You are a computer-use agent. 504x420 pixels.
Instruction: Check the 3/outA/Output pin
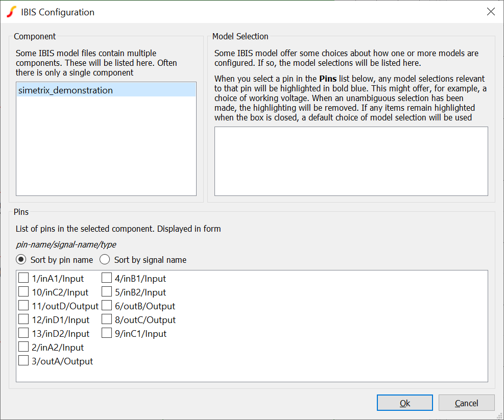click(23, 361)
